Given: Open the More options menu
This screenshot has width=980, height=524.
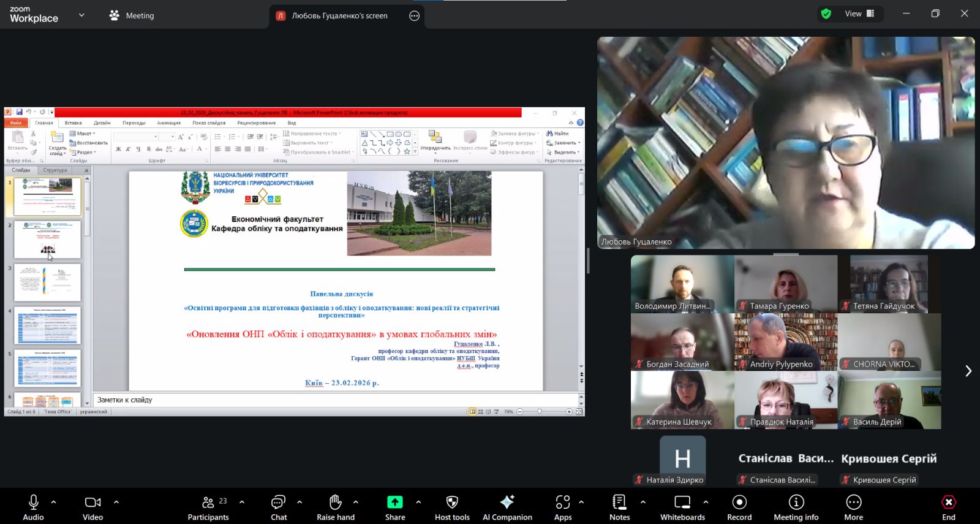Looking at the screenshot, I should tap(853, 507).
